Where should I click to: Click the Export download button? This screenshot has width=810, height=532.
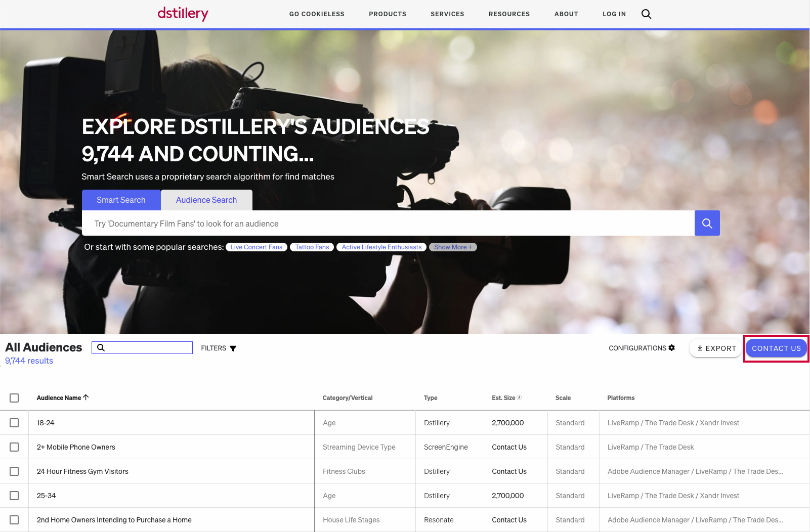click(x=715, y=348)
